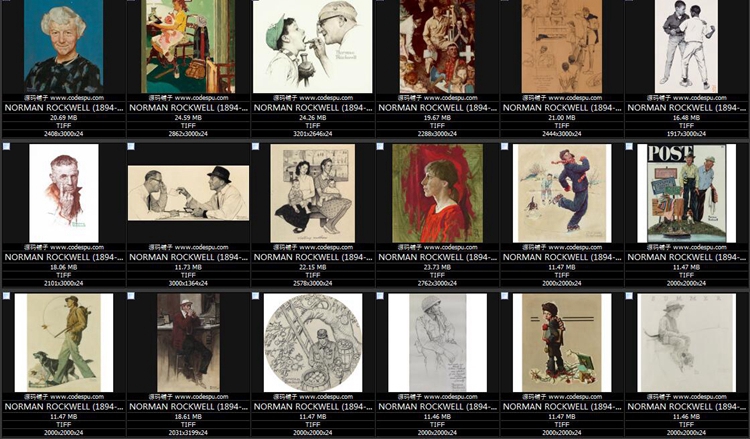
Task: Click the dimensions '1917x3000x24'
Action: coord(686,134)
